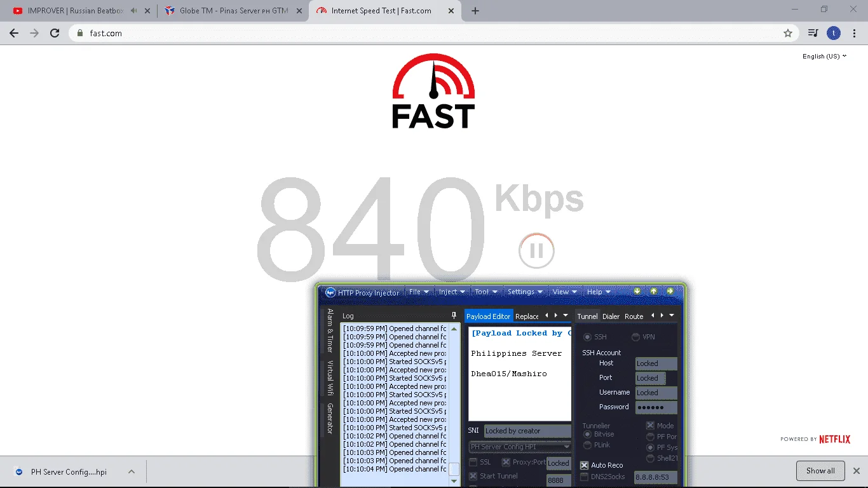Open the Chrome profile avatar
Image resolution: width=868 pixels, height=488 pixels.
point(833,33)
